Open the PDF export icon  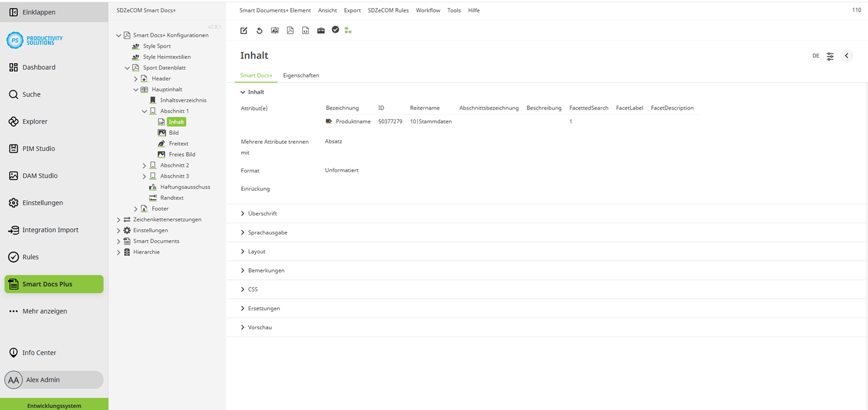tap(290, 30)
